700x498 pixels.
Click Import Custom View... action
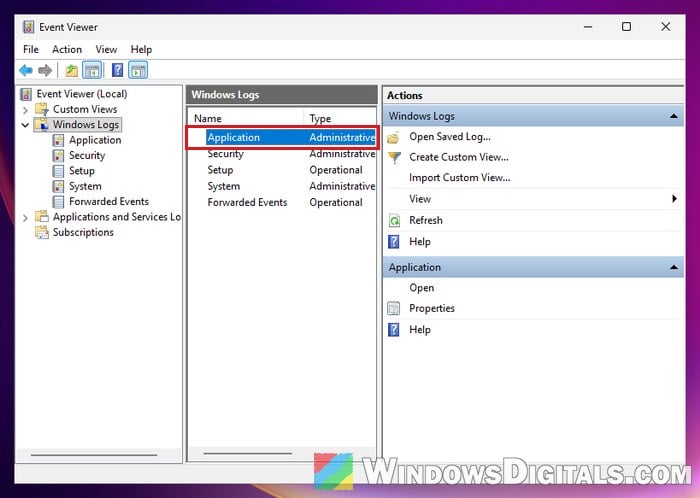[x=459, y=178]
